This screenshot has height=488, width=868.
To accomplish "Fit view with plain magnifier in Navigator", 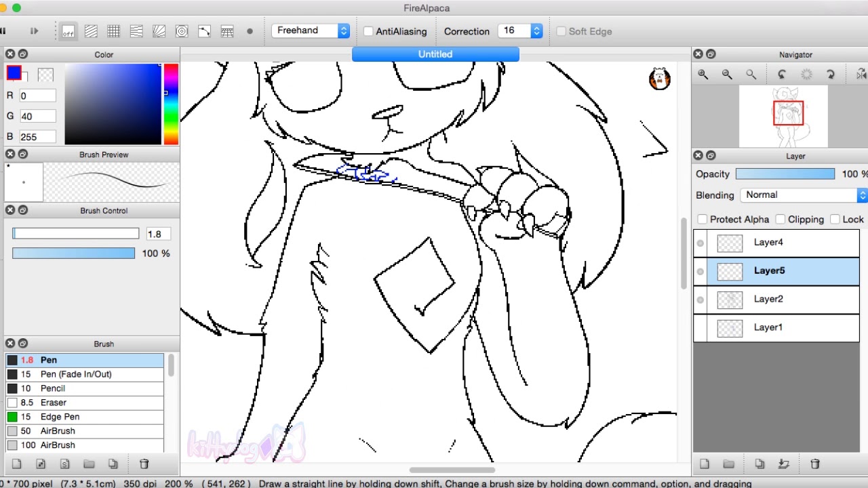I will pyautogui.click(x=751, y=75).
